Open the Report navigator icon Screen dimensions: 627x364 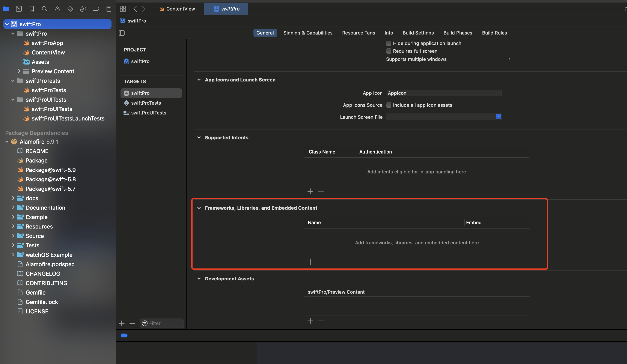click(109, 9)
